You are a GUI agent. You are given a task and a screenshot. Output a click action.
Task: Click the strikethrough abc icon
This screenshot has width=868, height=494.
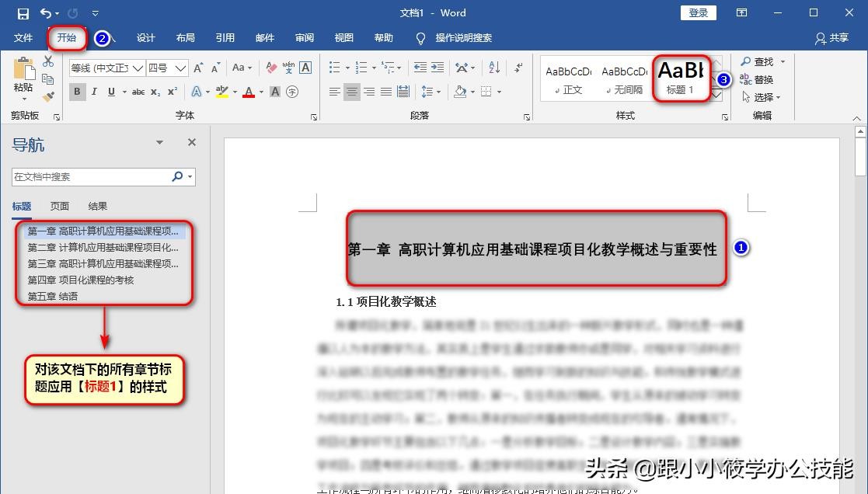point(138,92)
